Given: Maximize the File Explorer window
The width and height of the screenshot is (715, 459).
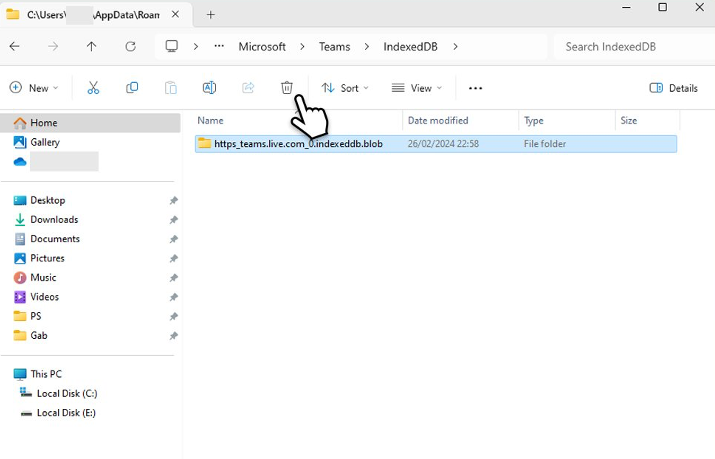Looking at the screenshot, I should 663,7.
